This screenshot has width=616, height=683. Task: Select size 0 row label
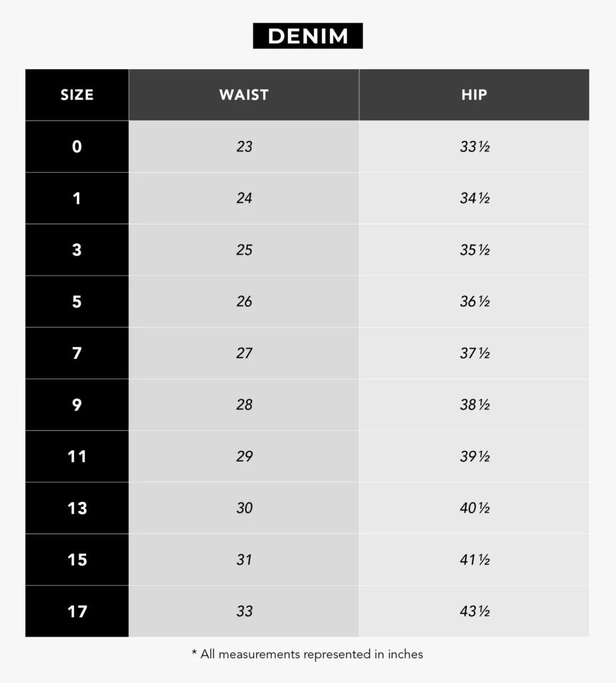tap(77, 147)
